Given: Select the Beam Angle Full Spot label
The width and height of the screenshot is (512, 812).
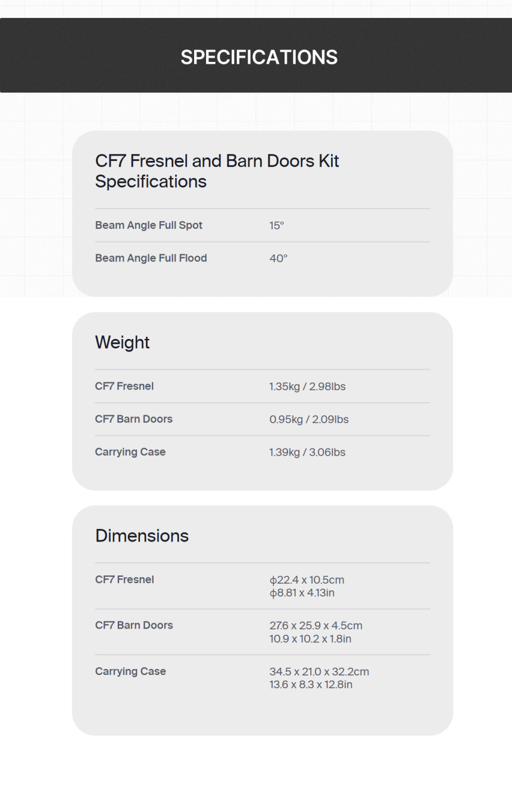Looking at the screenshot, I should [x=149, y=225].
